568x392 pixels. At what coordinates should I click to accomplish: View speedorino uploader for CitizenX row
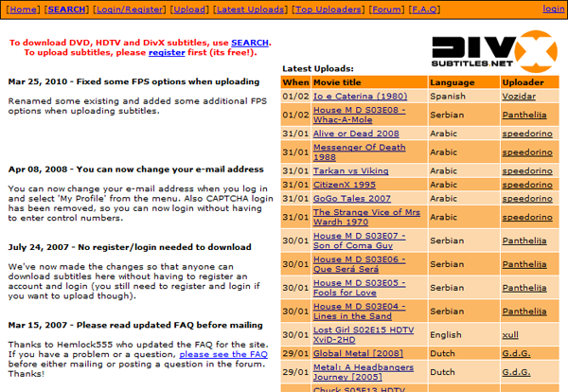[x=527, y=185]
